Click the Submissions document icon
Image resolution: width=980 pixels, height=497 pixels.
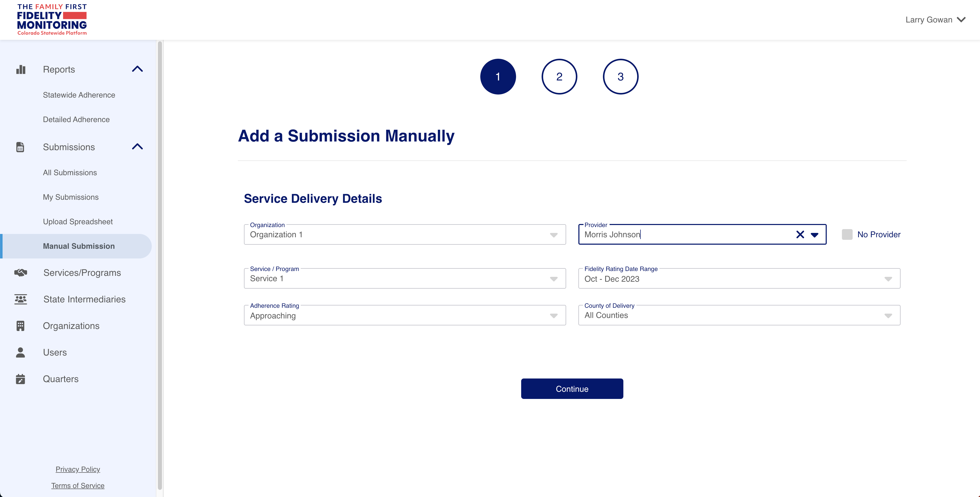[x=20, y=147]
